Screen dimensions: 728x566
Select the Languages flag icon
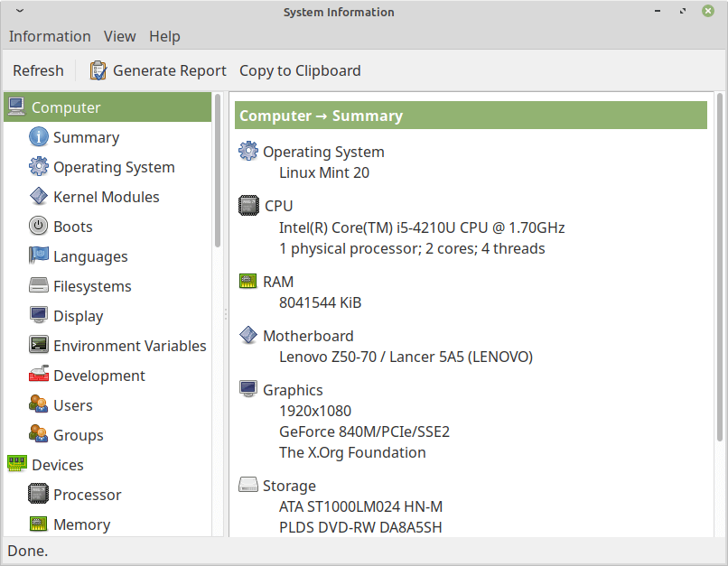tap(39, 256)
